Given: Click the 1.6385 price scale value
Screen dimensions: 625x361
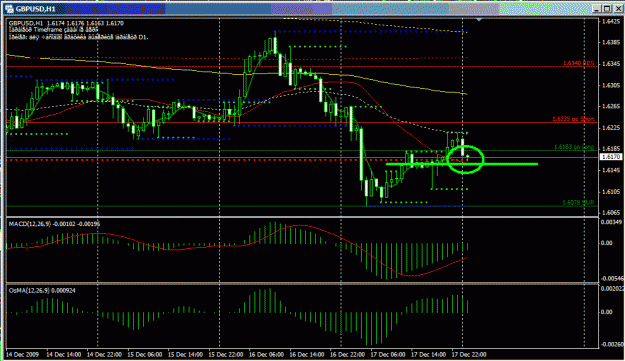Looking at the screenshot, I should pyautogui.click(x=611, y=43).
